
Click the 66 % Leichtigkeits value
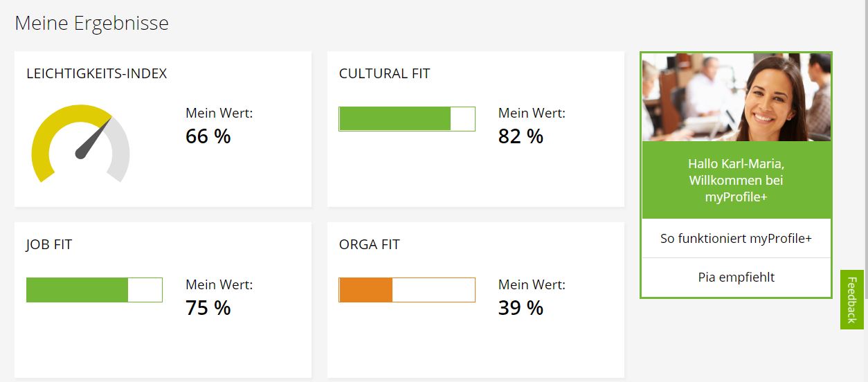point(208,136)
